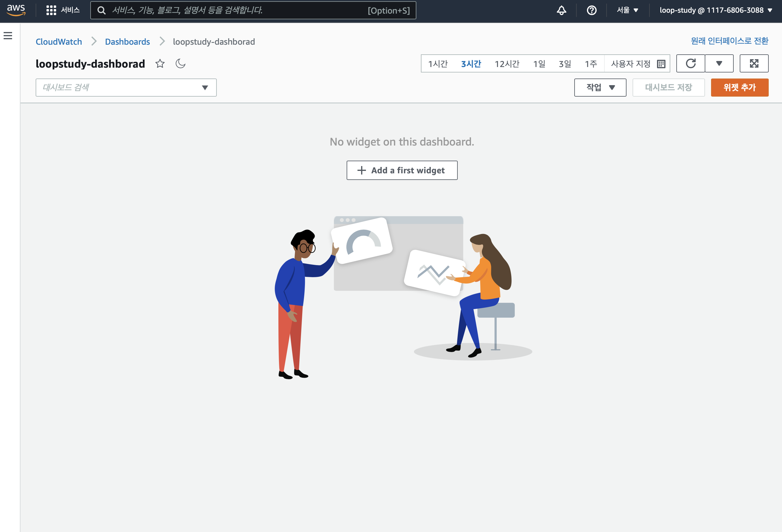This screenshot has height=532, width=782.
Task: Open the 서울 region selector
Action: [x=627, y=10]
